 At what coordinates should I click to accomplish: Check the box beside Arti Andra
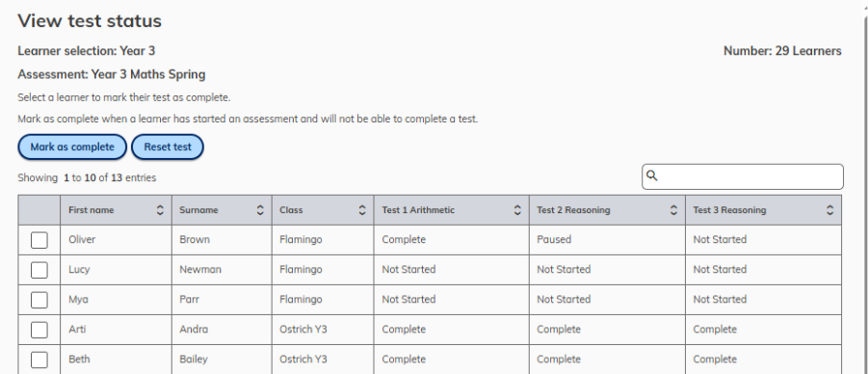(39, 330)
